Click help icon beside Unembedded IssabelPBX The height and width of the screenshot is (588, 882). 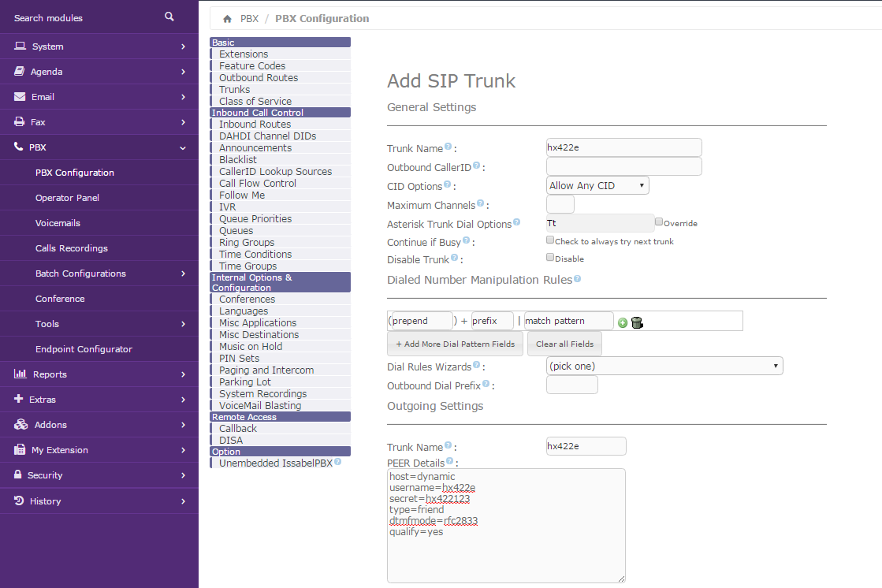337,463
